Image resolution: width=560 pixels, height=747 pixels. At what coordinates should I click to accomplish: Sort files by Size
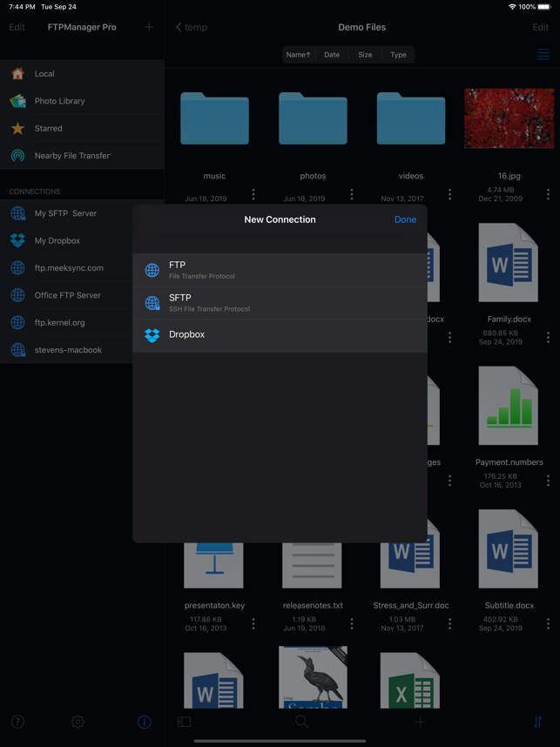[365, 55]
